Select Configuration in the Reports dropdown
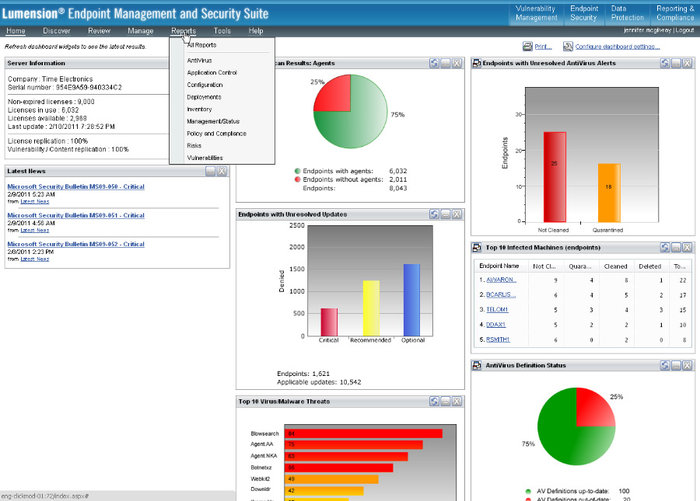Viewport: 700px width, 501px height. click(x=205, y=85)
